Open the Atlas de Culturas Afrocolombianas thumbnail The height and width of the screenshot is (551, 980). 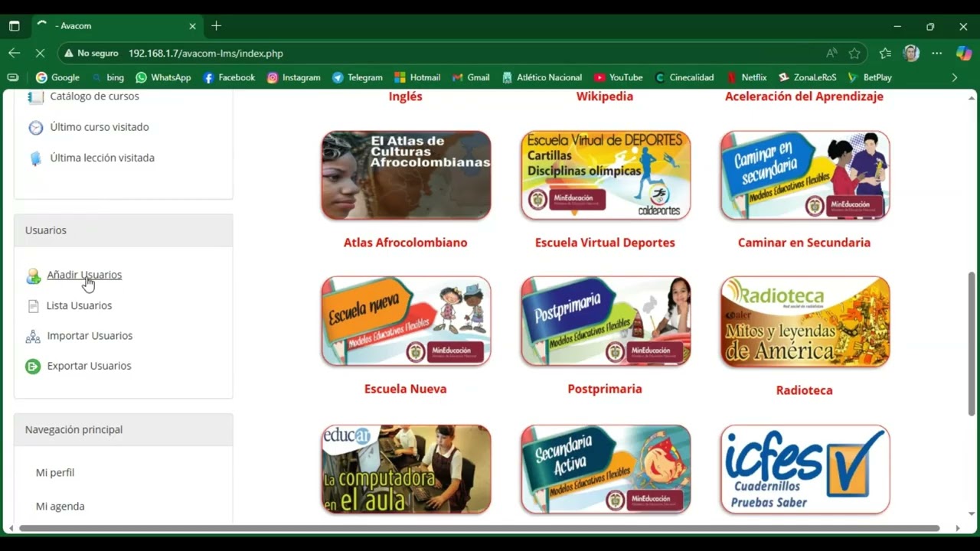pos(406,175)
